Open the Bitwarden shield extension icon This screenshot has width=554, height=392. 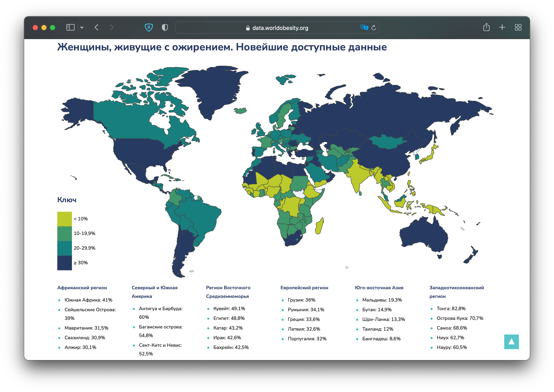[149, 28]
